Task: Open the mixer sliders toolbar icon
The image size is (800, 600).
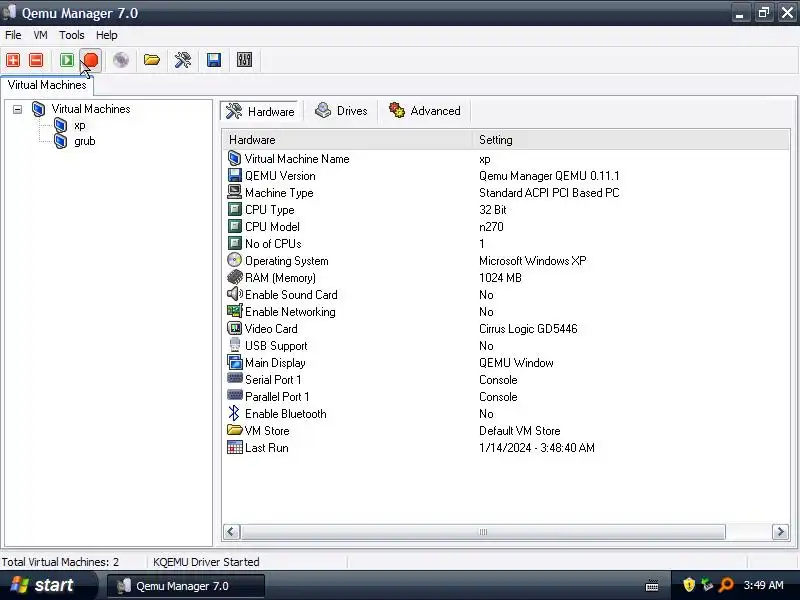Action: click(244, 60)
